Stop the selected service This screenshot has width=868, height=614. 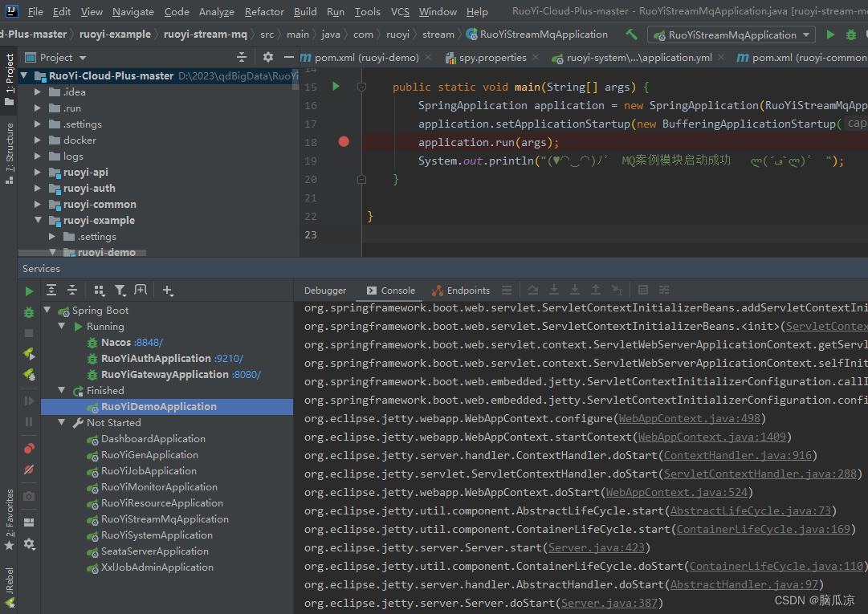coord(29,333)
